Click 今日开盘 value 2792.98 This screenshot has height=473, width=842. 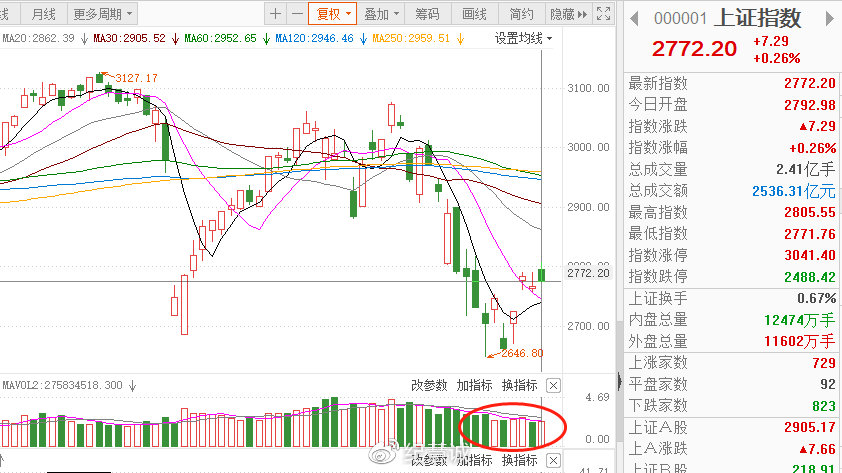point(810,105)
